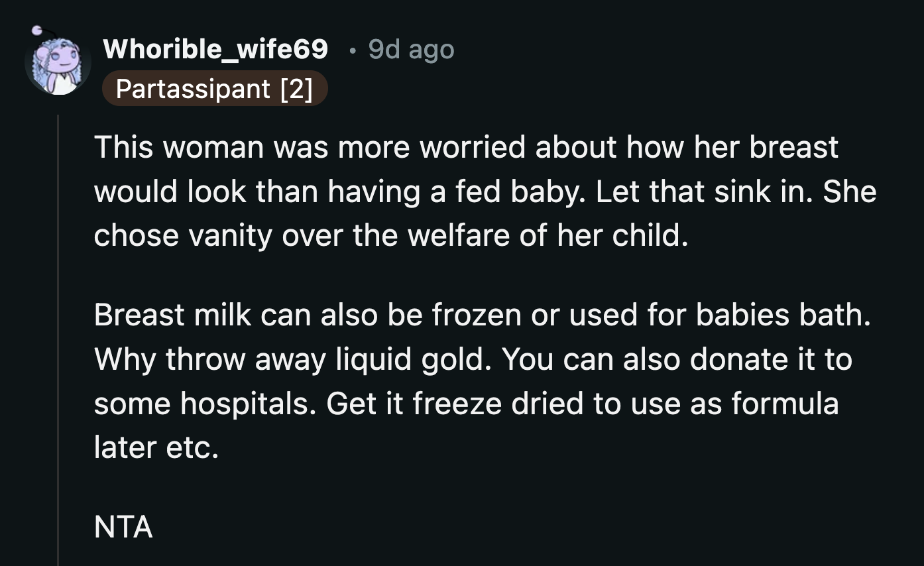Click the thread line below the avatar
The height and width of the screenshot is (566, 924).
coord(59,265)
